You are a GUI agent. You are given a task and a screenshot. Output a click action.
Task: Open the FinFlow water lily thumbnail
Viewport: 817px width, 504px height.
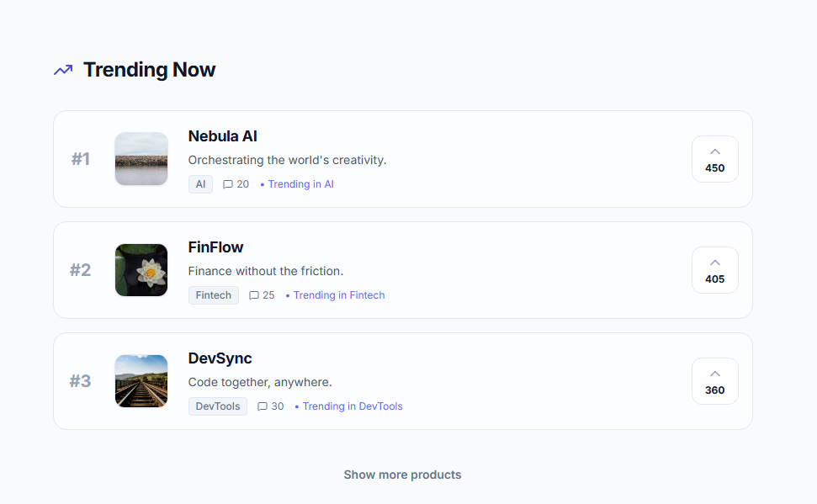pyautogui.click(x=141, y=270)
